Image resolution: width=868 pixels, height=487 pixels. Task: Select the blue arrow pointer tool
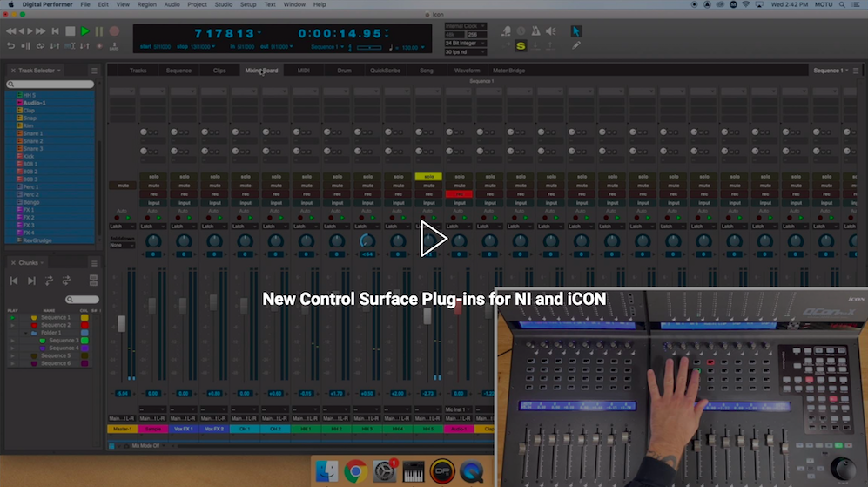576,31
